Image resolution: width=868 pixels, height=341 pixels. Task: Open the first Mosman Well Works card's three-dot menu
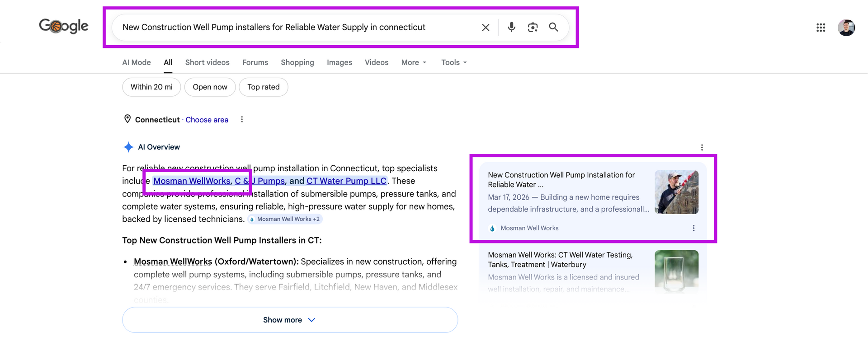pyautogui.click(x=693, y=228)
